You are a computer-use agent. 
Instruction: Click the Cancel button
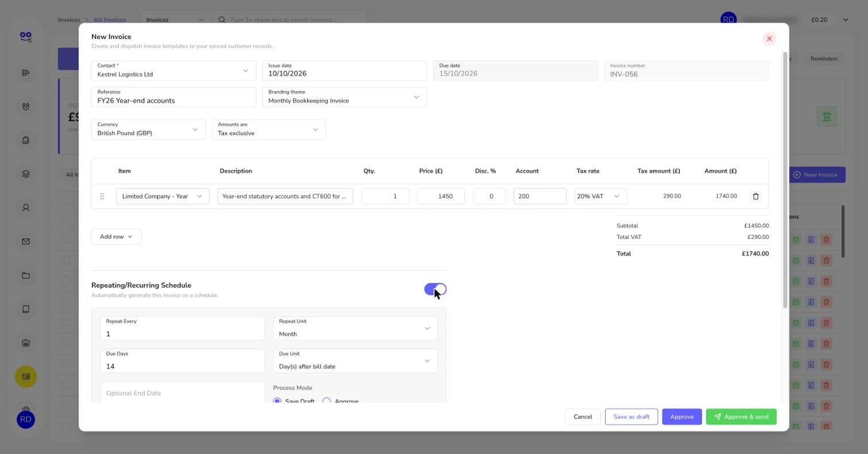tap(583, 417)
